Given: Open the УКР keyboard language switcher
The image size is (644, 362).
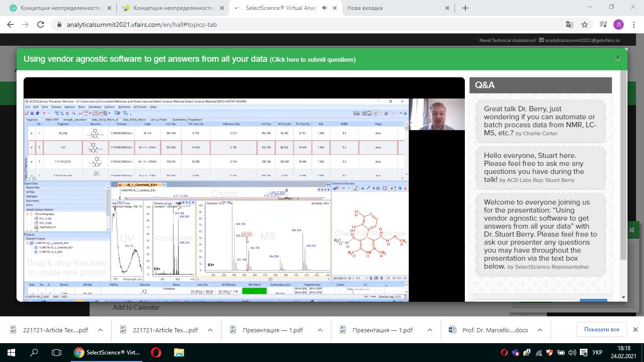Looking at the screenshot, I should (x=597, y=353).
